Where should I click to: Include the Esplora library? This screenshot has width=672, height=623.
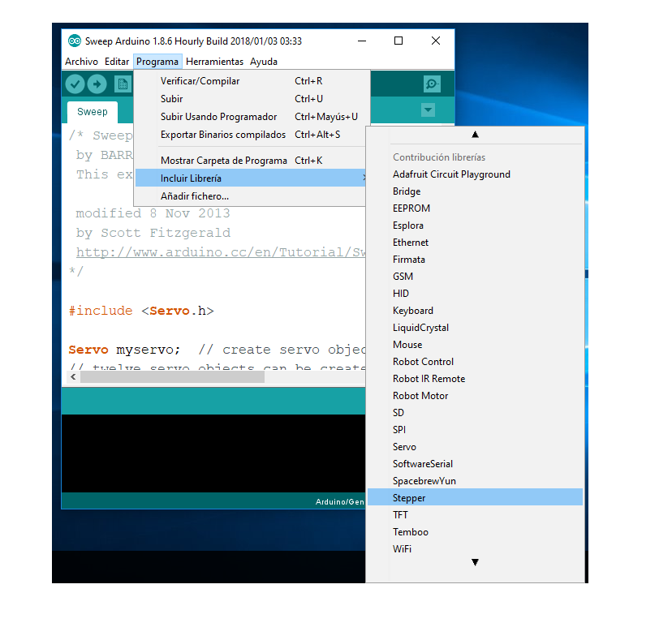point(475,226)
